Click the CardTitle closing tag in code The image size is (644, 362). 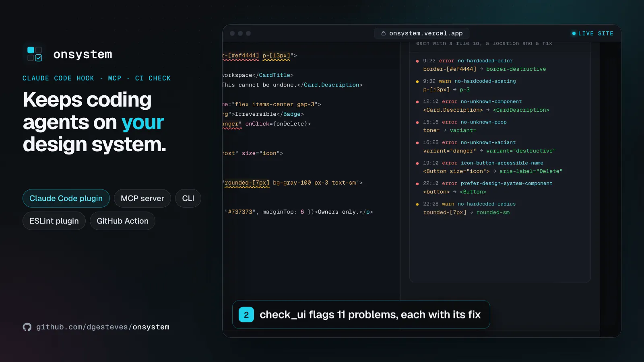pos(273,75)
